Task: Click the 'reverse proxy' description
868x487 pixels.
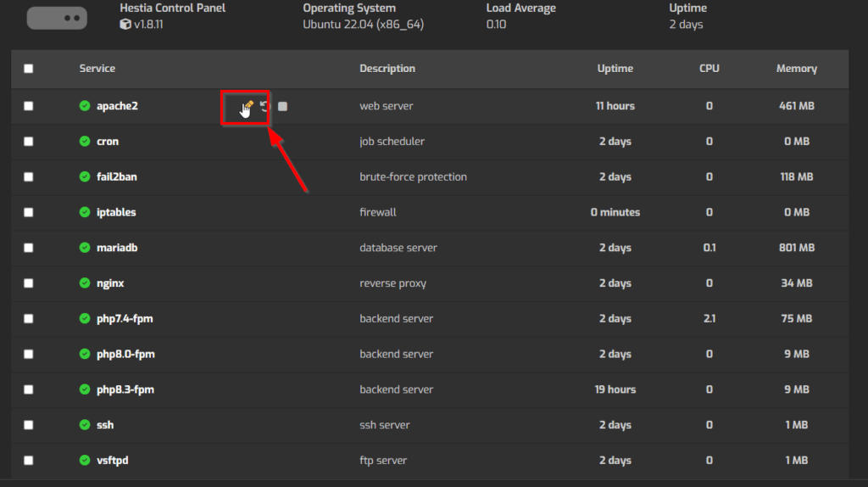Action: (393, 283)
